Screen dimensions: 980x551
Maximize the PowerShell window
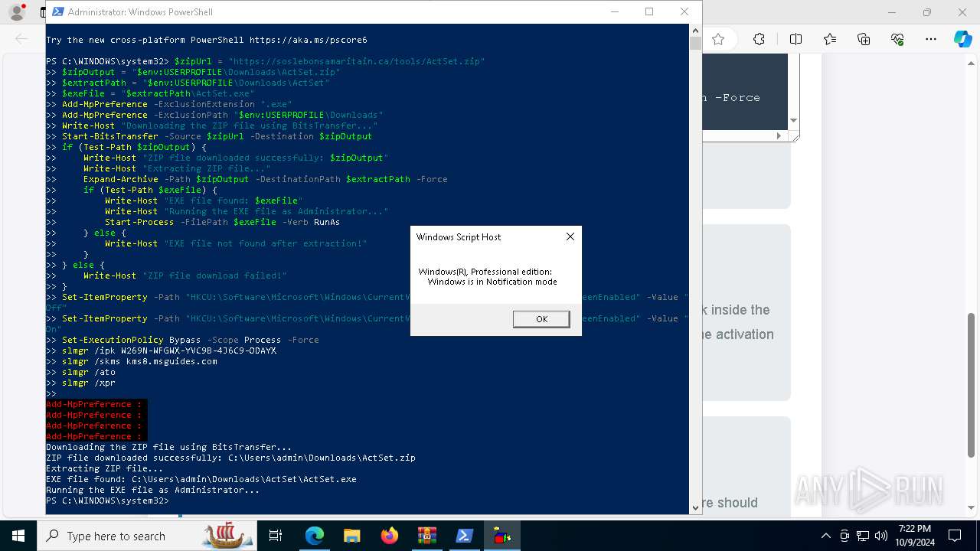tap(649, 11)
